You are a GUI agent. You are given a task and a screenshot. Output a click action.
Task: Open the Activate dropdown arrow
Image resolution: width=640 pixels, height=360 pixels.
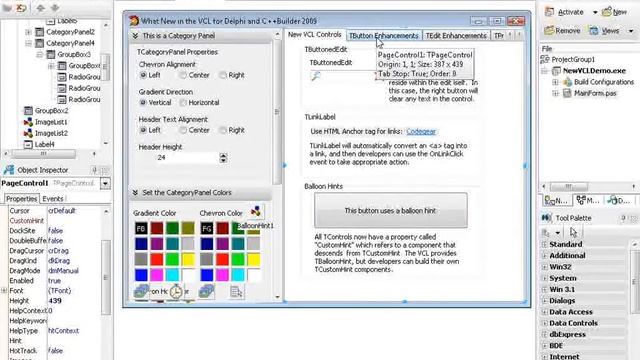click(595, 13)
